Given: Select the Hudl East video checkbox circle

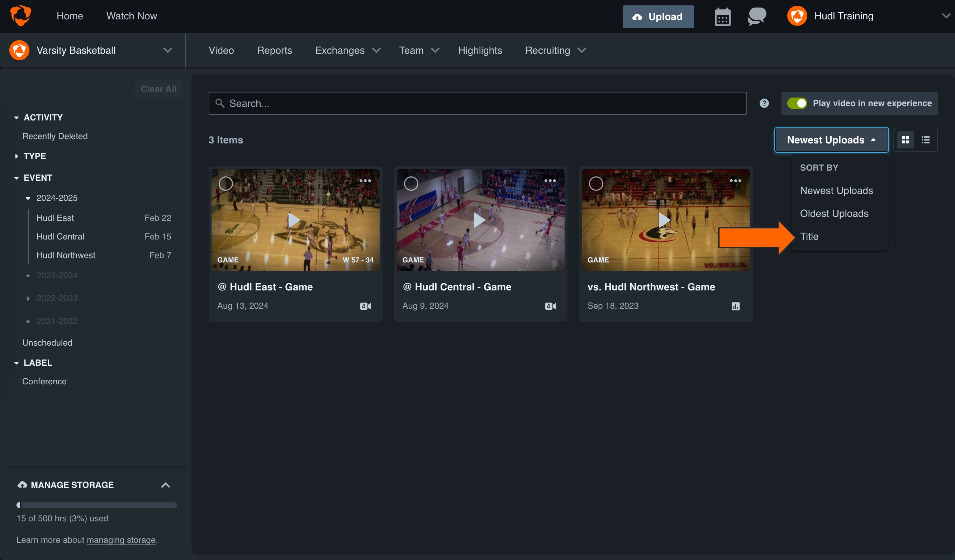Looking at the screenshot, I should click(x=225, y=183).
